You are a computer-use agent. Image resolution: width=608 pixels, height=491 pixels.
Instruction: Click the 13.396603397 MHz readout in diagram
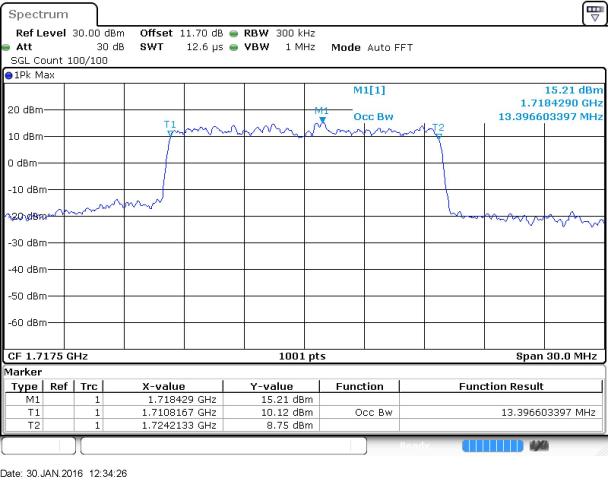(x=551, y=117)
